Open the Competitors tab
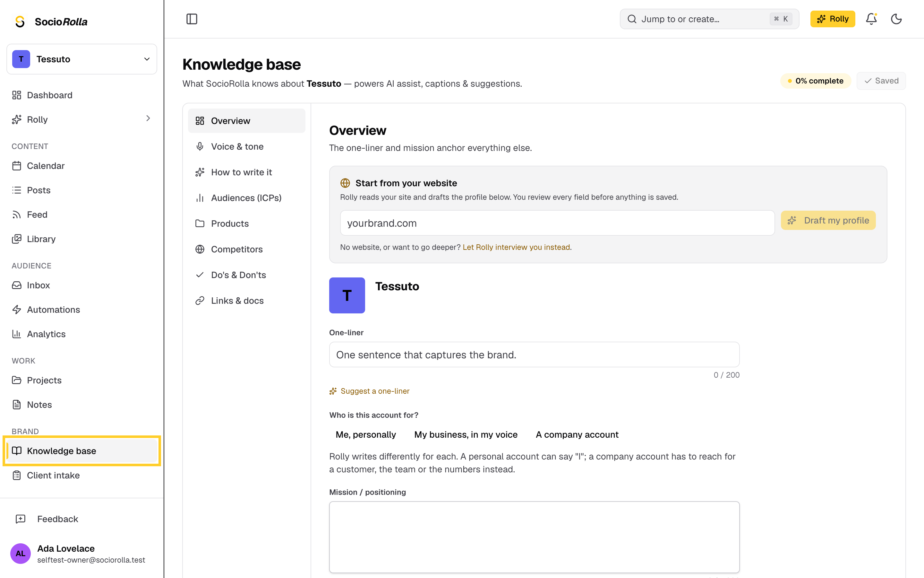Viewport: 924px width, 578px height. (246, 249)
